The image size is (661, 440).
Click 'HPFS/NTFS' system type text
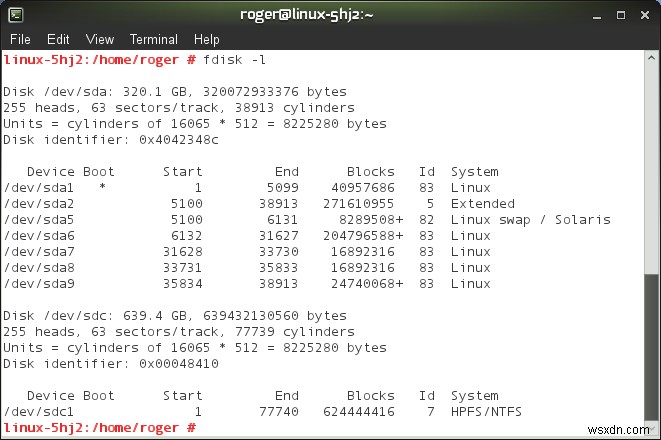pyautogui.click(x=486, y=411)
